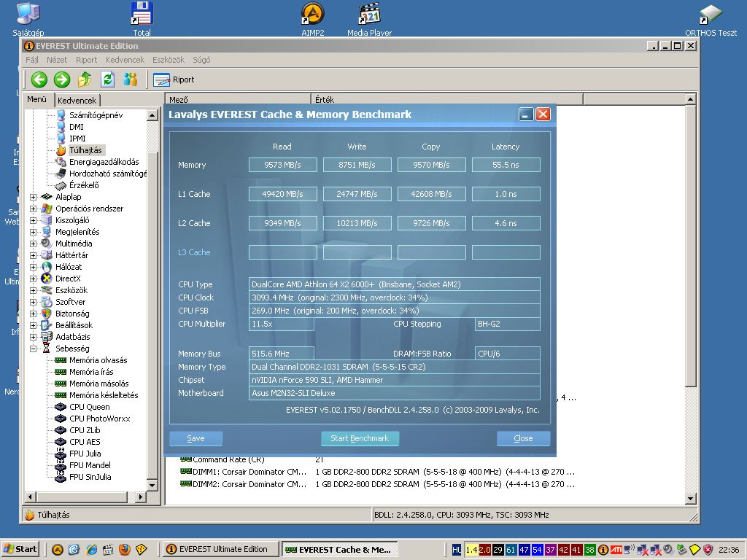Expand the Alaplap tree node

(33, 197)
